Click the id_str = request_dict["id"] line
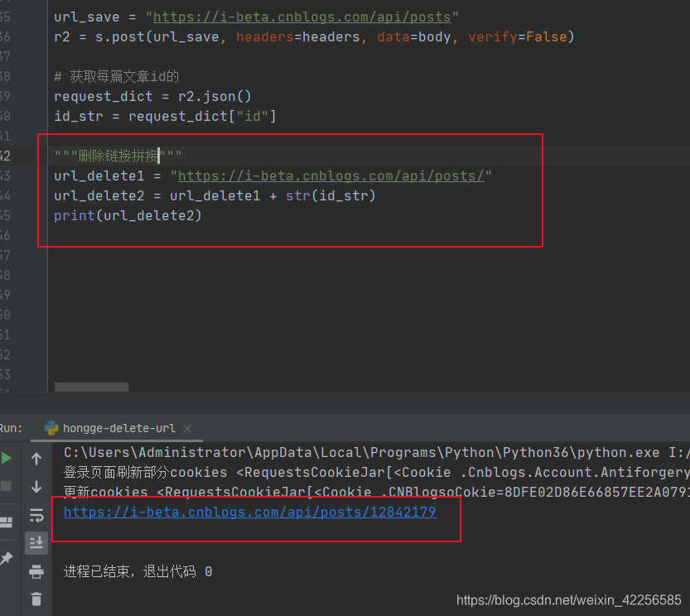690x616 pixels. (x=165, y=116)
